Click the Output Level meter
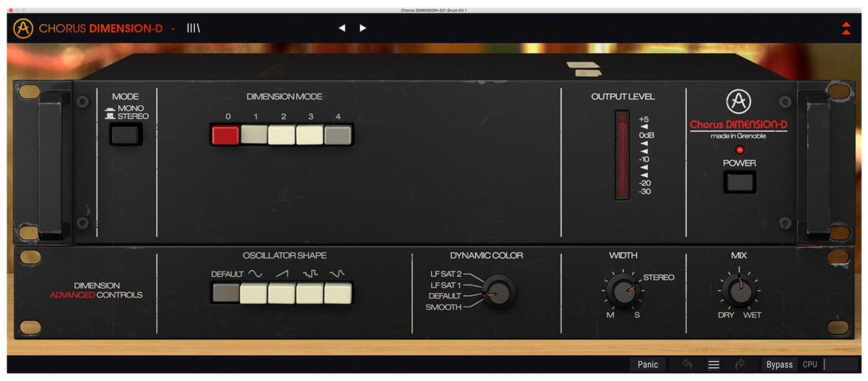 (x=622, y=155)
